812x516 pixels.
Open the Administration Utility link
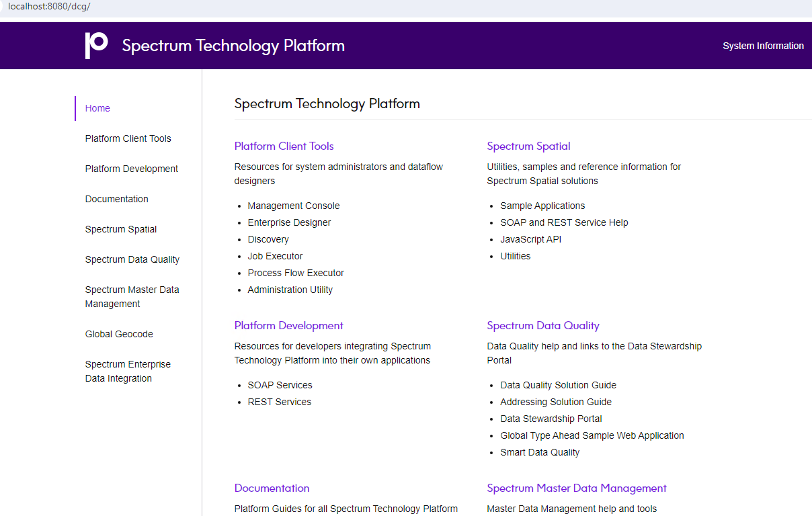tap(290, 290)
